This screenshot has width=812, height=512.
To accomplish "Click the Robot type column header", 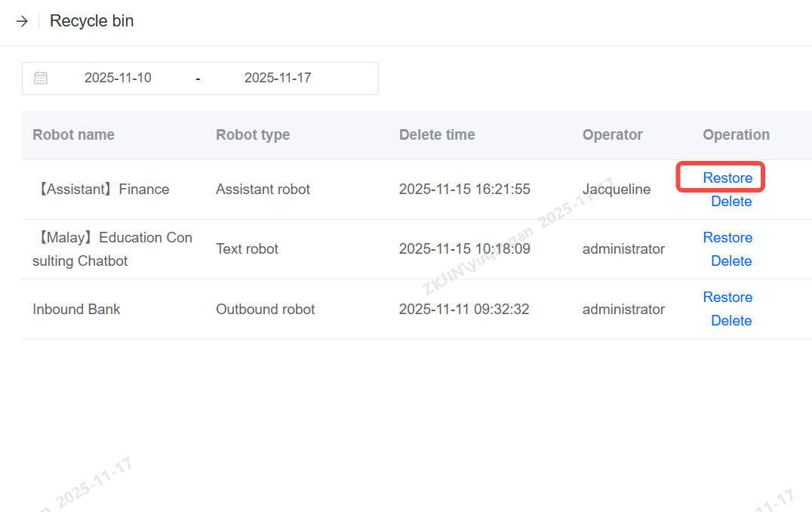I will (x=253, y=135).
